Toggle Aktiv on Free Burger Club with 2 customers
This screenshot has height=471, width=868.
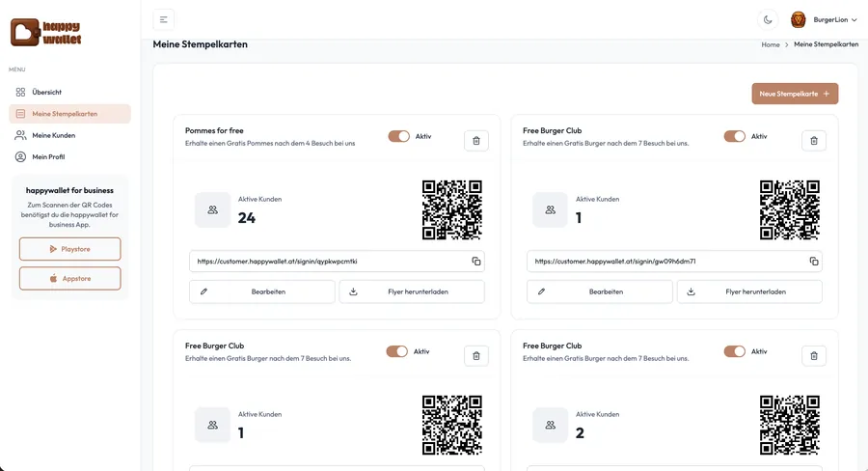pyautogui.click(x=735, y=351)
